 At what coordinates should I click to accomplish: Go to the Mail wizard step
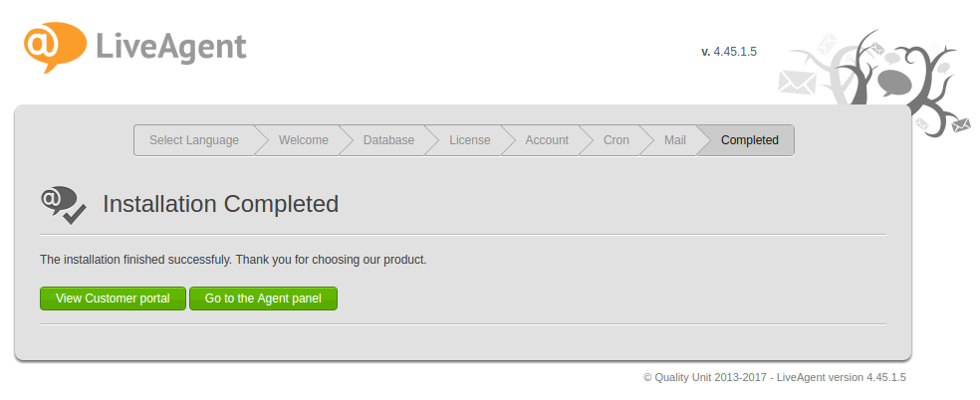(674, 140)
